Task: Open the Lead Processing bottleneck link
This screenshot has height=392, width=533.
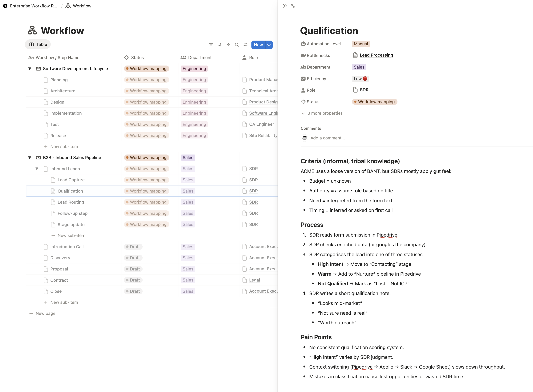Action: pos(376,55)
